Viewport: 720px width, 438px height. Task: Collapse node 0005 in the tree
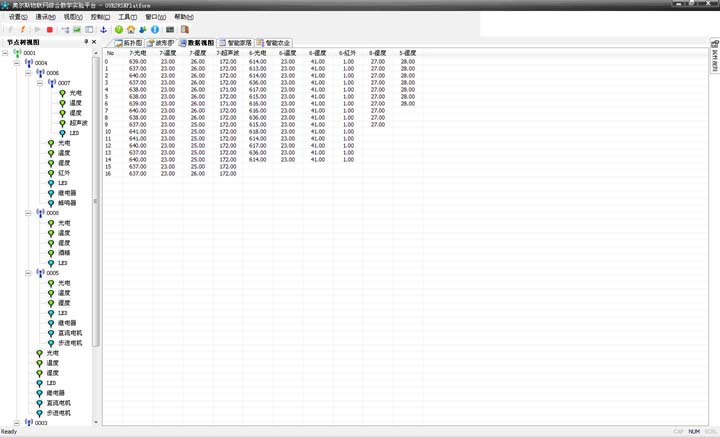pos(30,273)
